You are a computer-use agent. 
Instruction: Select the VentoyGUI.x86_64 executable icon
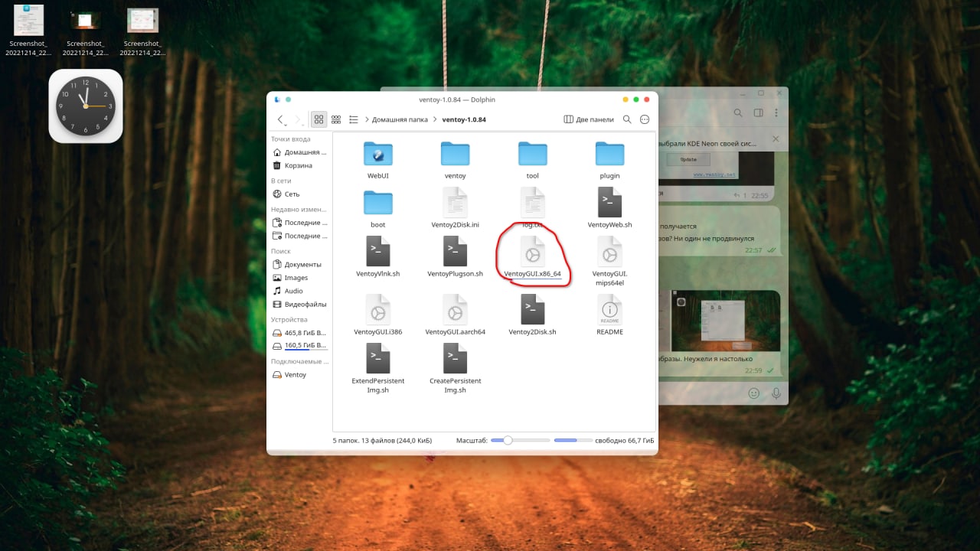[533, 252]
